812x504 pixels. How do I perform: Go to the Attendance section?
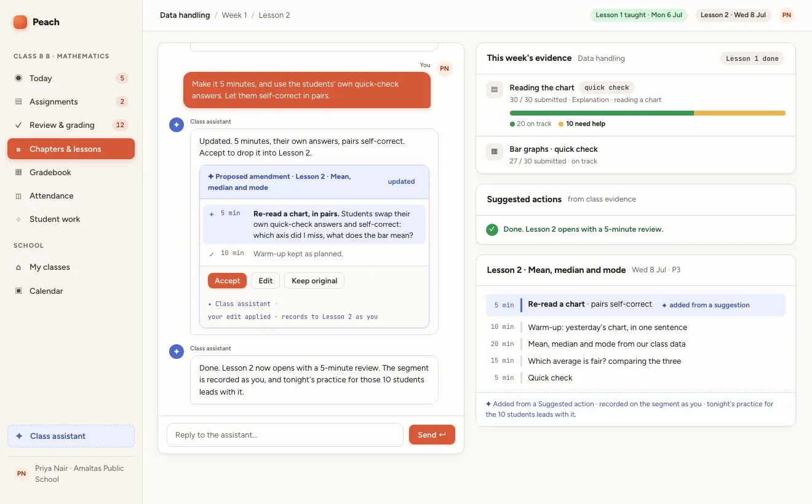[71, 195]
